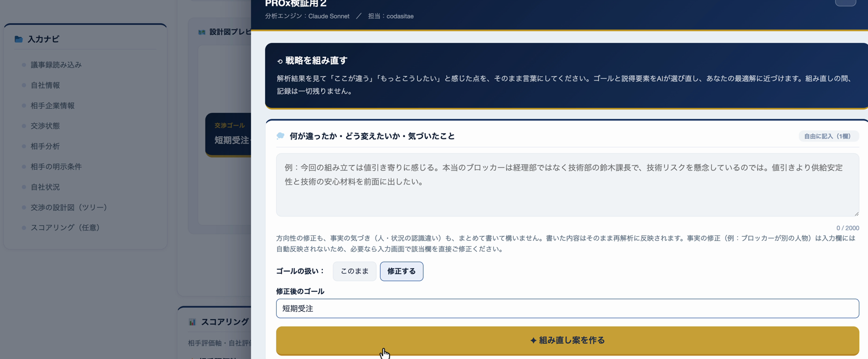This screenshot has width=868, height=359.
Task: Jump to 交渉状態 section
Action: tap(45, 126)
